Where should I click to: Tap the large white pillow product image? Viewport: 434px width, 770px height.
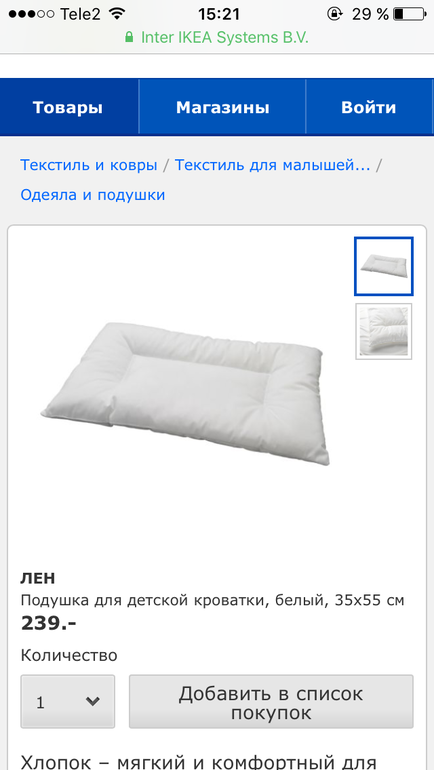[183, 393]
